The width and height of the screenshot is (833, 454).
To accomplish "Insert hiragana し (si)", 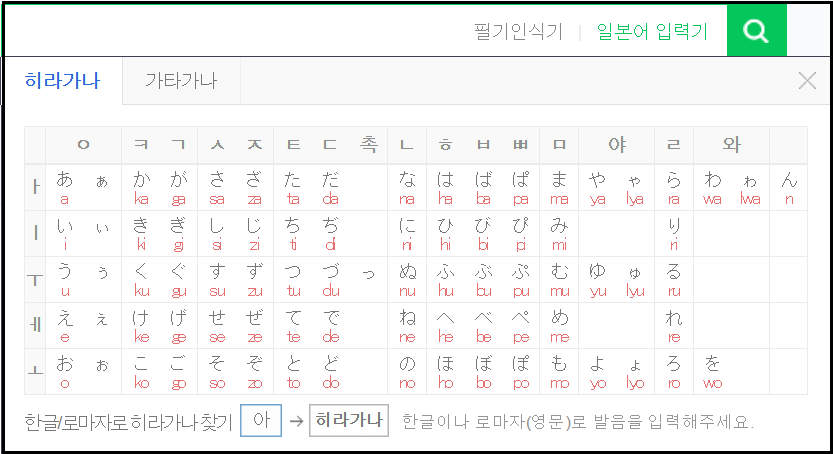I will coord(217,234).
